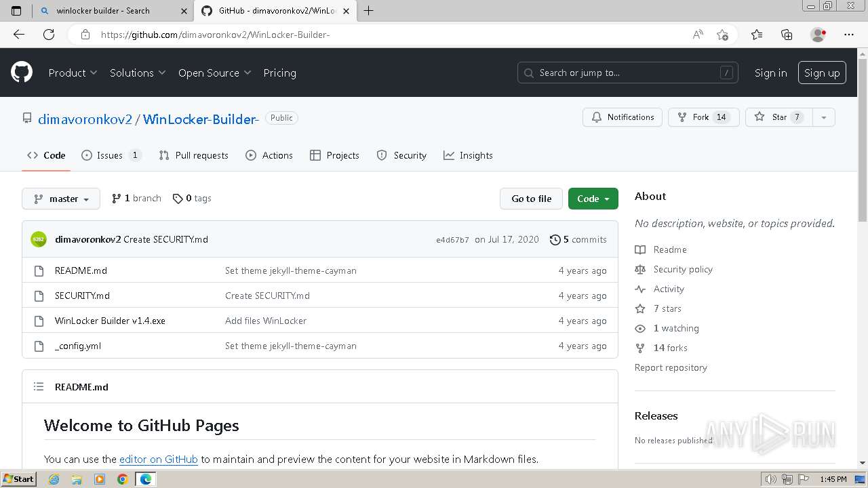Add this page to favorites star icon
The height and width of the screenshot is (488, 868).
(722, 35)
